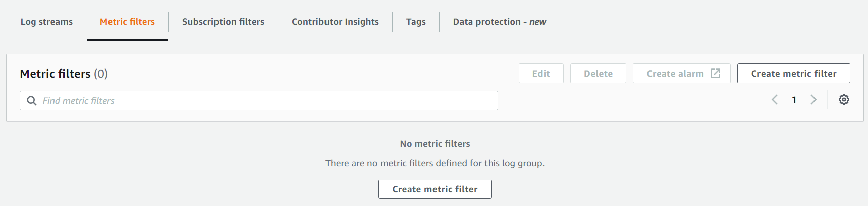The height and width of the screenshot is (206, 868).
Task: Go to the next page of filters
Action: point(813,100)
